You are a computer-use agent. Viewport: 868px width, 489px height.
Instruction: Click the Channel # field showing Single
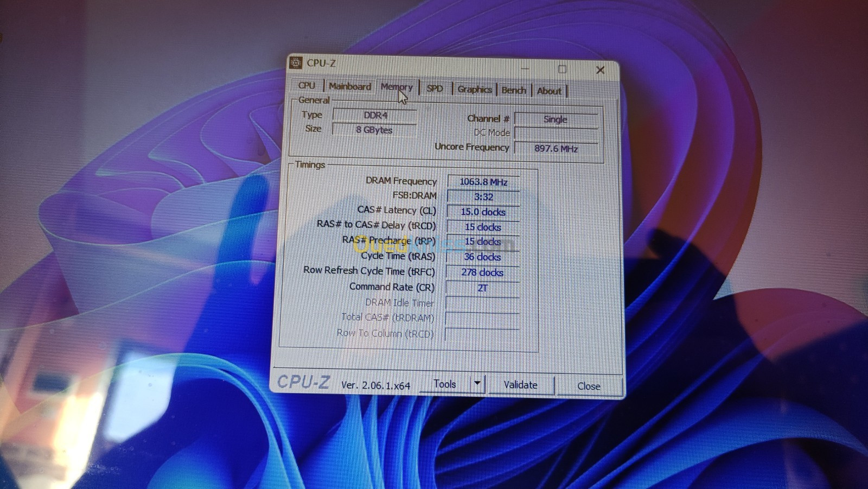tap(556, 119)
